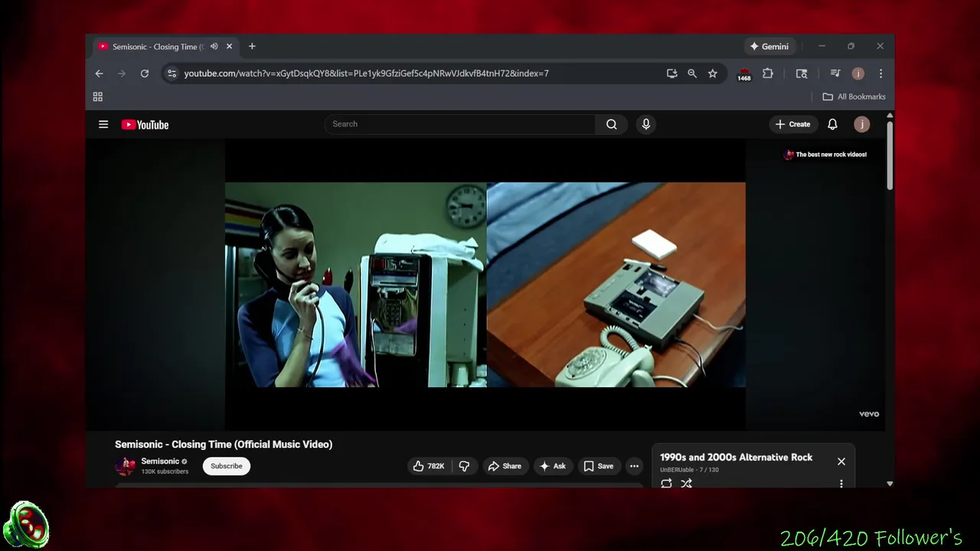Install app icon in address bar
The image size is (980, 551).
click(x=671, y=73)
